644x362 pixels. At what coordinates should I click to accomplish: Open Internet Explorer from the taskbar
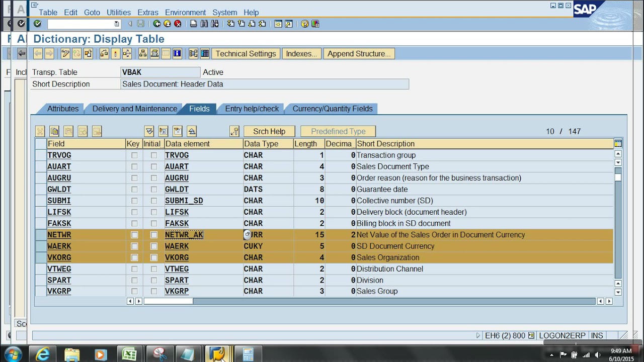tap(43, 354)
